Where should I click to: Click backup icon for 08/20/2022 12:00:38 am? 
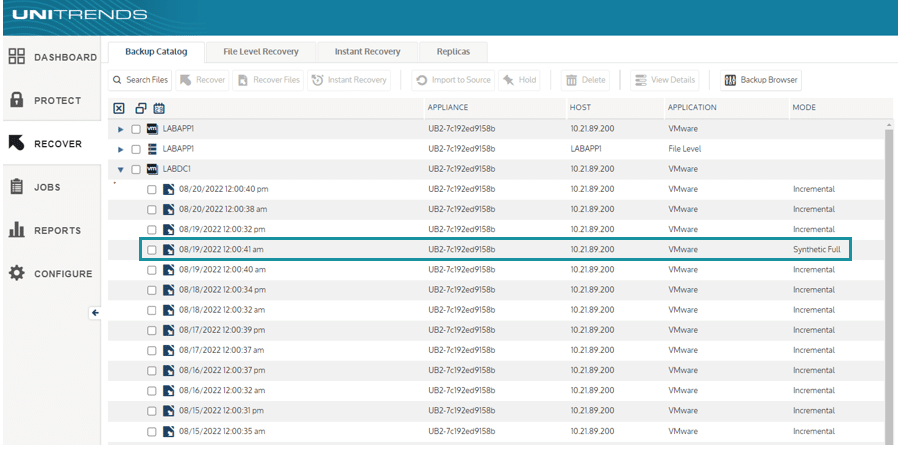pyautogui.click(x=168, y=209)
